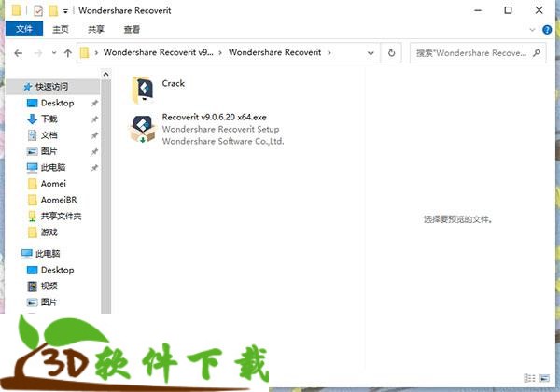The image size is (560, 392).
Task: Open the help question mark icon
Action: click(547, 30)
